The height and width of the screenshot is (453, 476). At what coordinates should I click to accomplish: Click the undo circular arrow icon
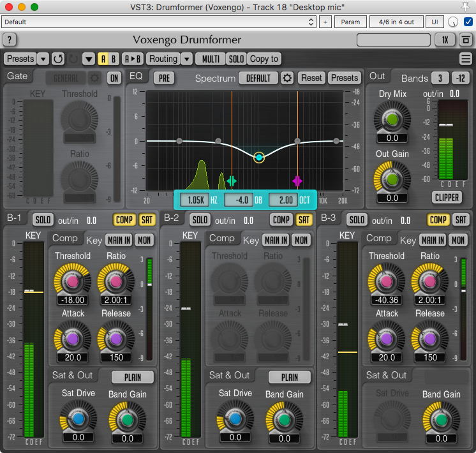[57, 59]
